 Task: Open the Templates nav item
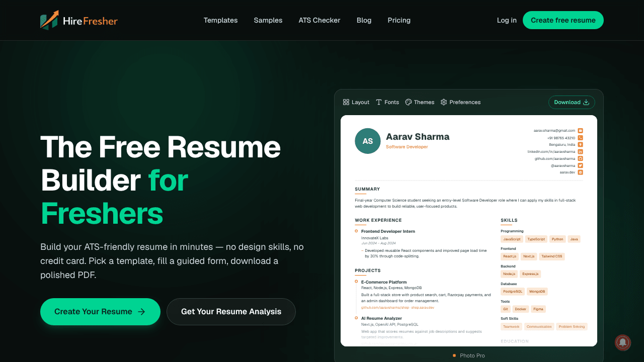pos(220,20)
